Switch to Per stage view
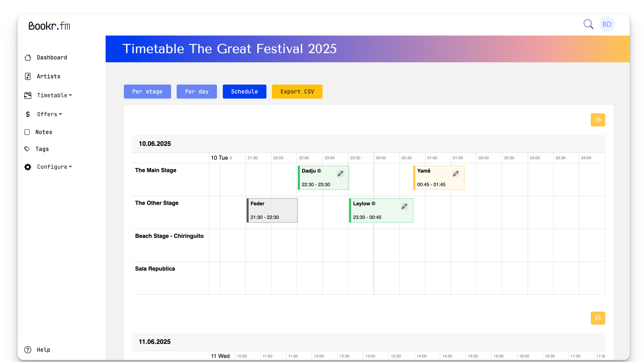 pos(147,92)
